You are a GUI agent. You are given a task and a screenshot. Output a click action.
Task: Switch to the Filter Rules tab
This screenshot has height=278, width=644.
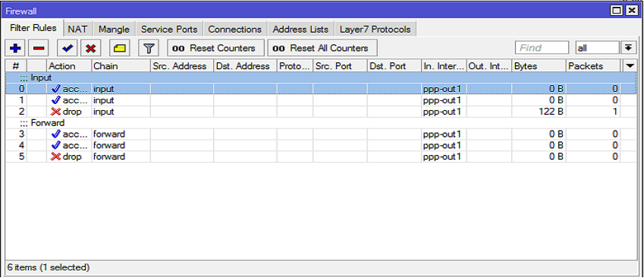click(33, 28)
